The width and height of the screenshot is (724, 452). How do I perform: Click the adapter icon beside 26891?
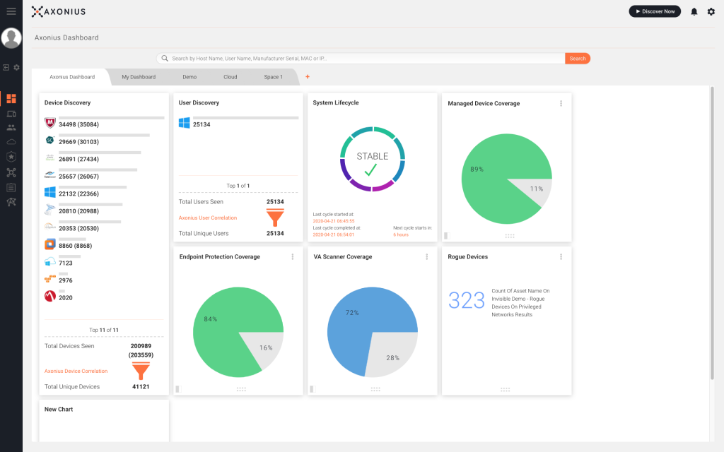[x=50, y=157]
